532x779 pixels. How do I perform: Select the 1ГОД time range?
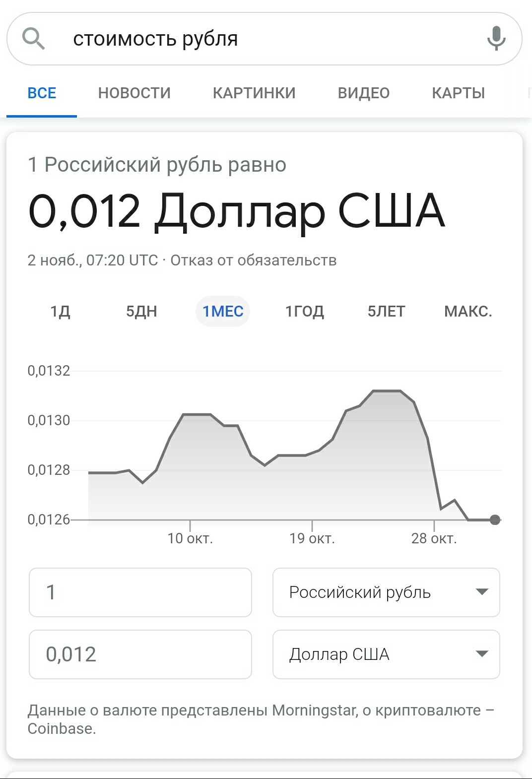coord(304,311)
